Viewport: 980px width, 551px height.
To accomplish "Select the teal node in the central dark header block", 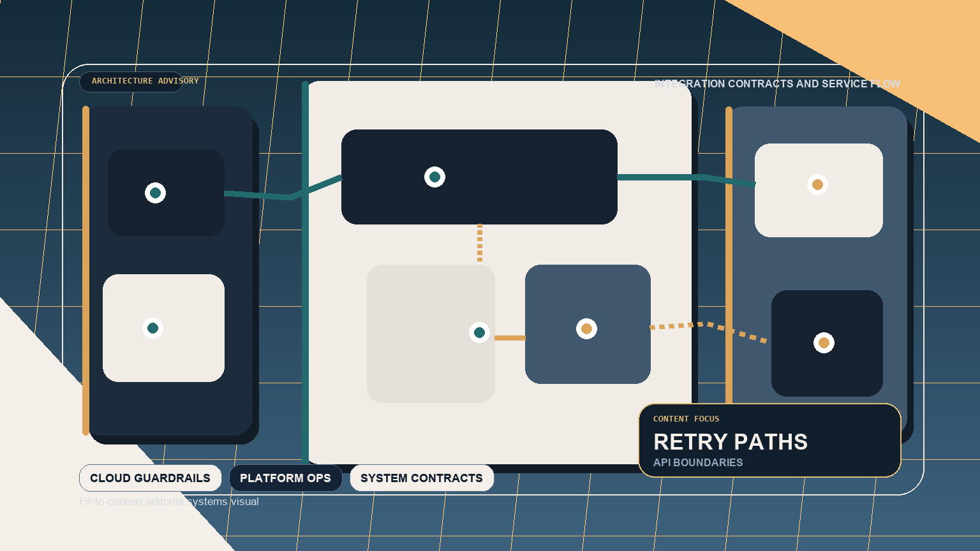I will point(434,176).
